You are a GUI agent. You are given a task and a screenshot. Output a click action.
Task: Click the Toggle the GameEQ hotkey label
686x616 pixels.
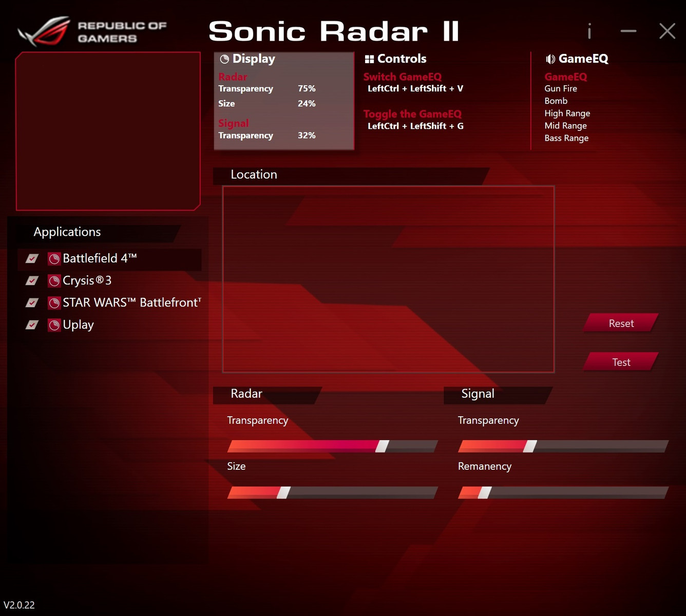[412, 114]
